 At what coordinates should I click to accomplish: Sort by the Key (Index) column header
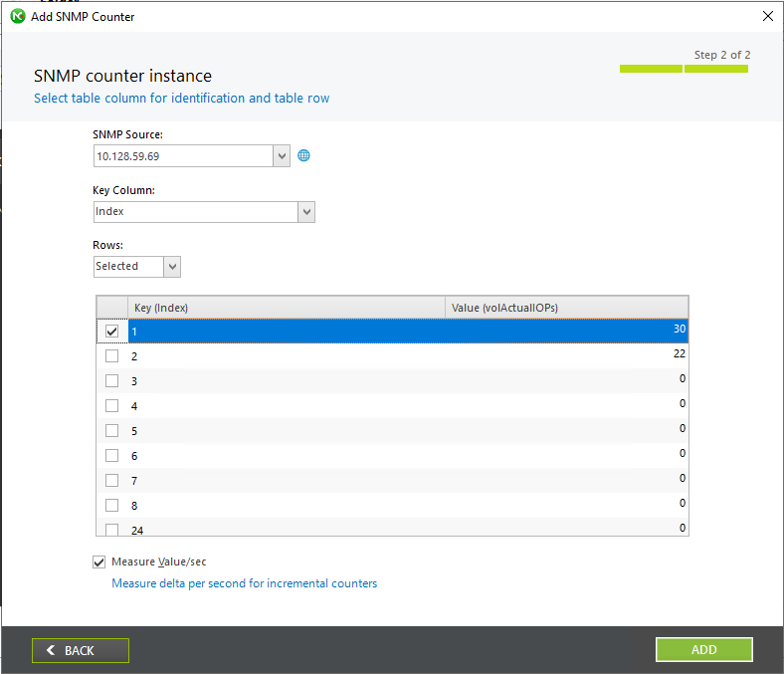(287, 308)
